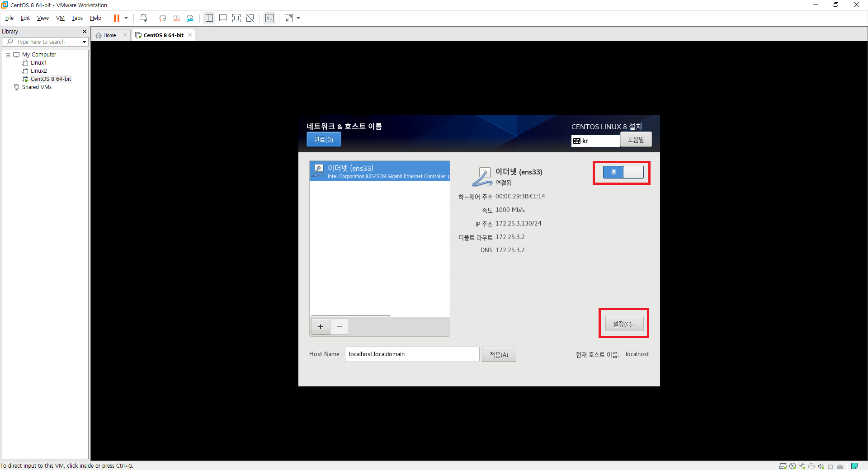
Task: Click the CD/DVD status icon
Action: pos(793,466)
